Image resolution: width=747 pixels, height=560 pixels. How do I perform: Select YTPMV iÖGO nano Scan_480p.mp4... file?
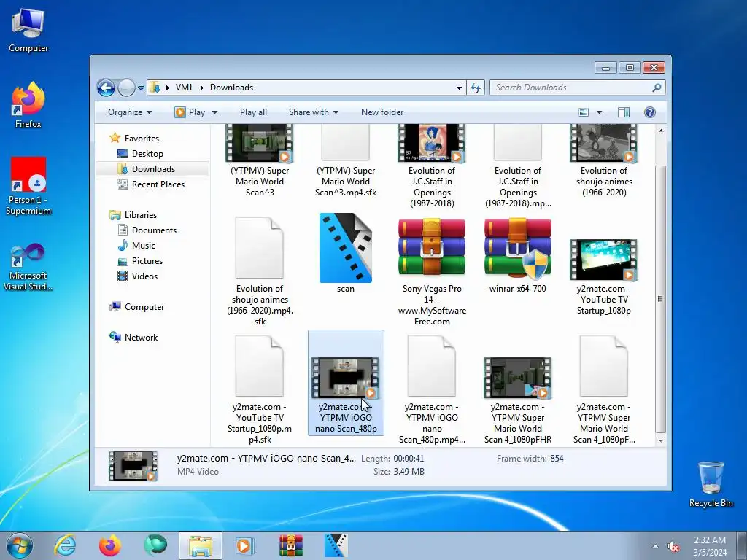(x=432, y=389)
